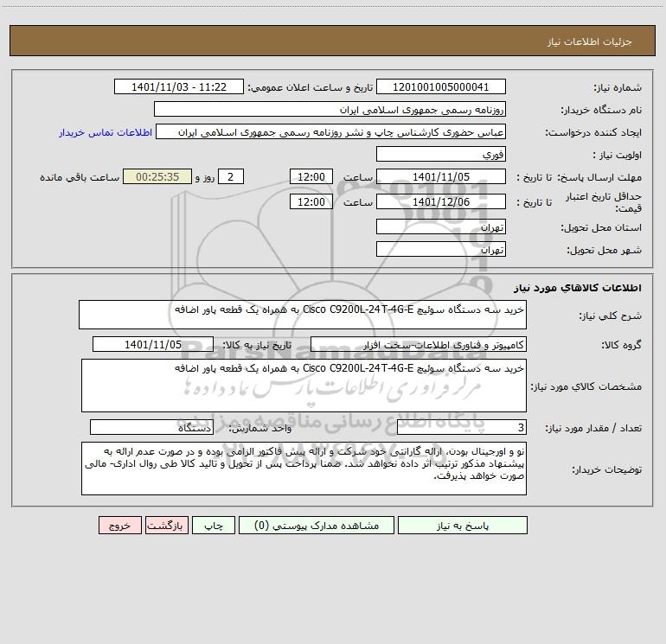This screenshot has width=666, height=644.
Task: Click the 'مهلت ارسال پاسخ: تا تاریخ :' label
Action: [580, 177]
